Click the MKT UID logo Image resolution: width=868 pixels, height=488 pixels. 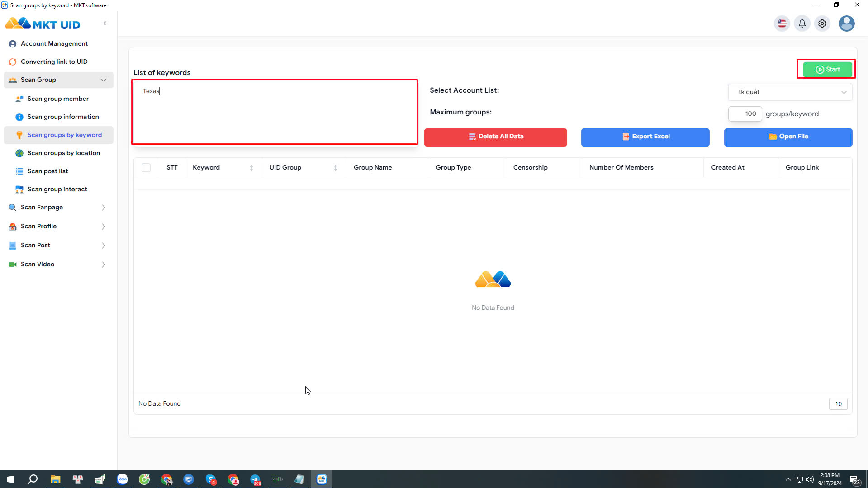click(x=43, y=24)
